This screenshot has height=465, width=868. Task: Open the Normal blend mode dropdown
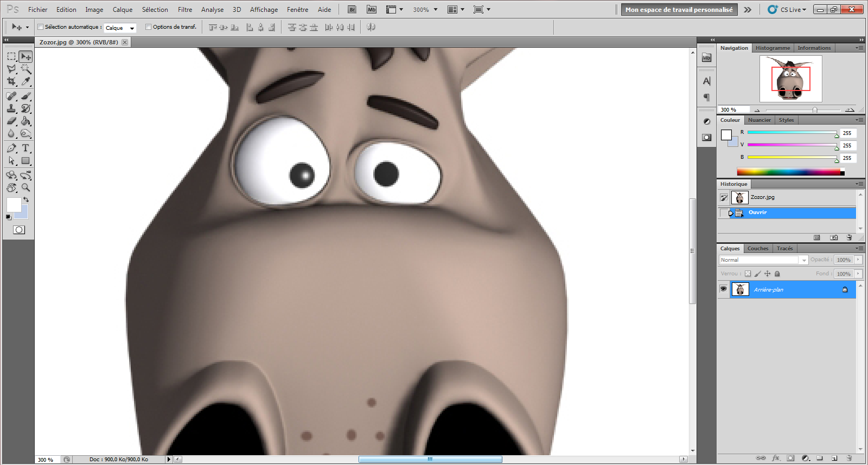(x=763, y=260)
